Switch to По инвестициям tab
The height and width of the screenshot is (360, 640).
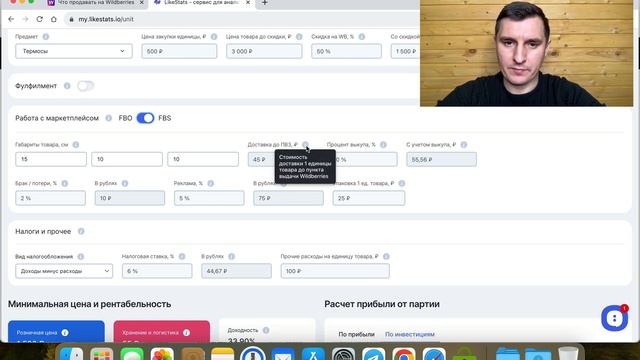tap(410, 334)
